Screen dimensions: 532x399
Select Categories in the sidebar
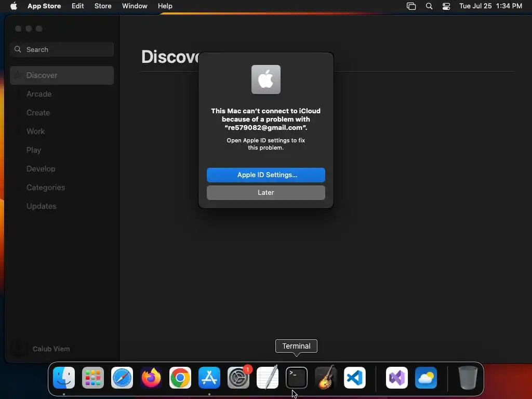62,187
